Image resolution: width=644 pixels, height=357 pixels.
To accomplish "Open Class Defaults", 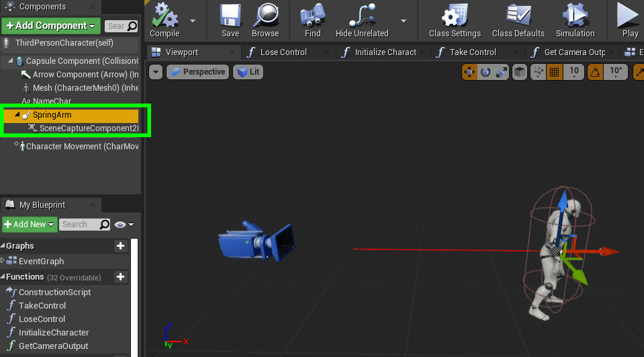I will click(518, 21).
